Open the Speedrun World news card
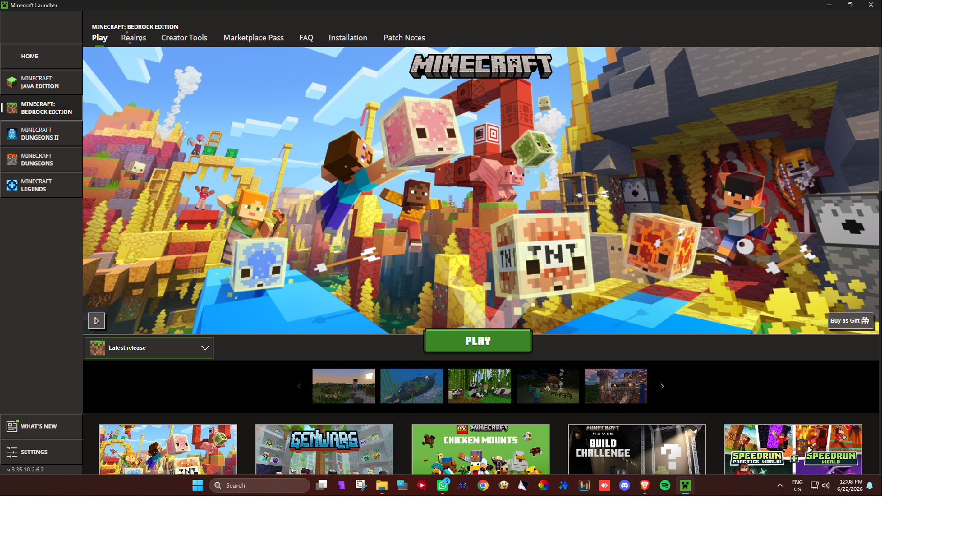The width and height of the screenshot is (980, 551). 793,449
